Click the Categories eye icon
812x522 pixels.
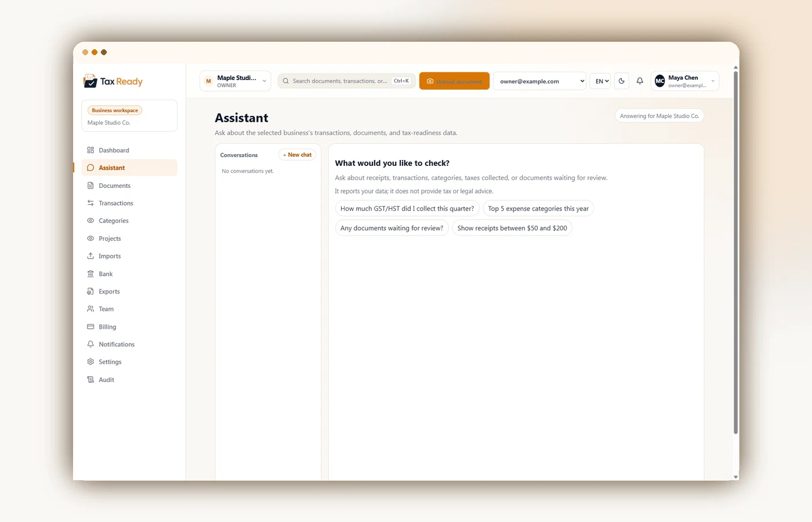[x=90, y=220]
